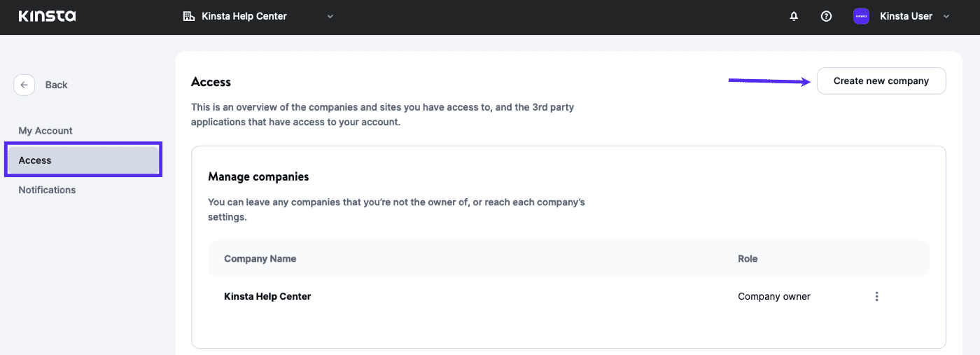This screenshot has width=980, height=355.
Task: Click Create new company button
Action: (881, 81)
